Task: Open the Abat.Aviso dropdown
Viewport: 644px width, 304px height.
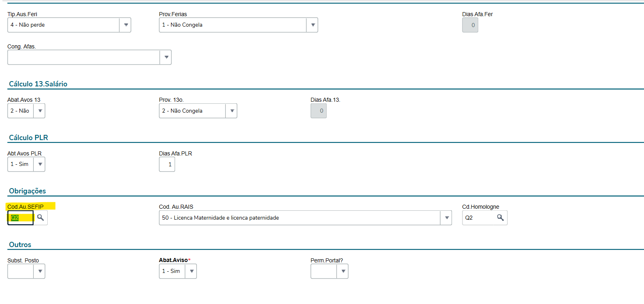Action: pyautogui.click(x=191, y=271)
